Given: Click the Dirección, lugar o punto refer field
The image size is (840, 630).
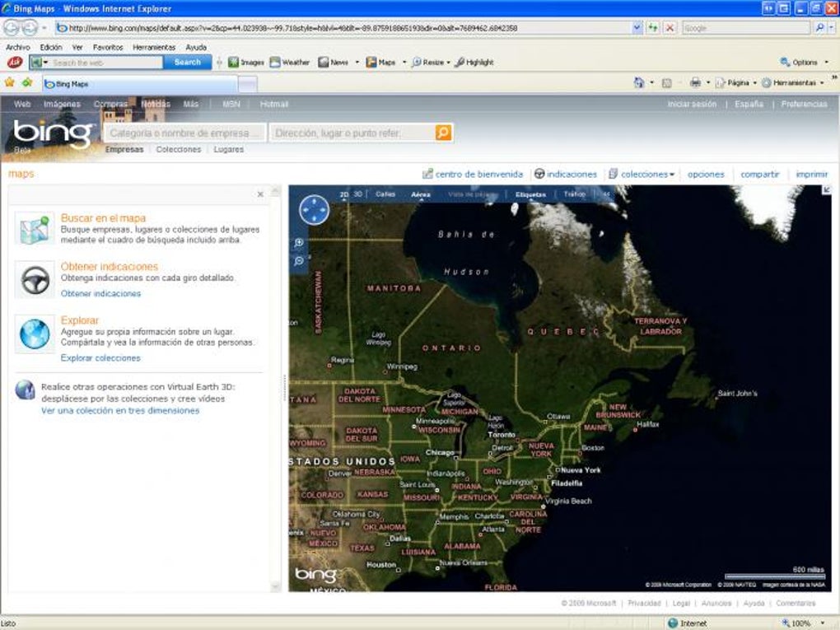Looking at the screenshot, I should tap(353, 133).
